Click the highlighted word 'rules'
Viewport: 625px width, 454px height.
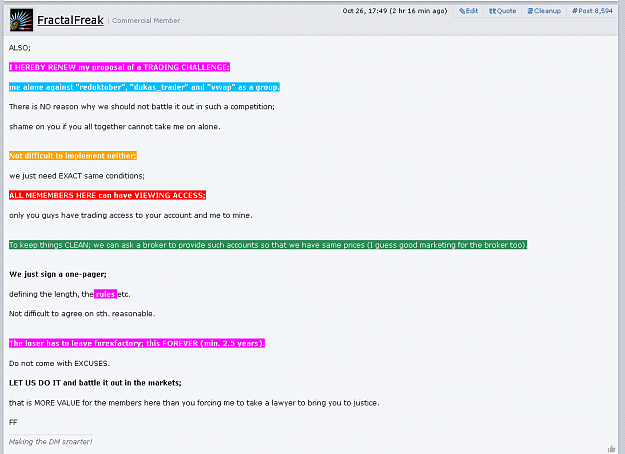coord(105,294)
